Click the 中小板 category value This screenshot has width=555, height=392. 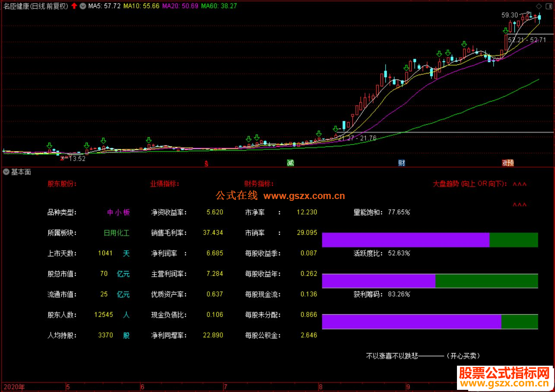point(118,212)
